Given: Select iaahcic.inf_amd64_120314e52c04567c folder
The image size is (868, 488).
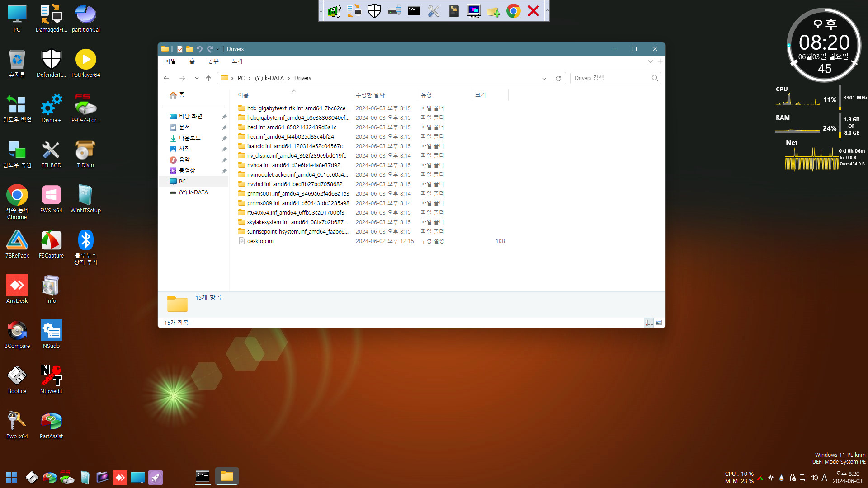Looking at the screenshot, I should click(295, 146).
